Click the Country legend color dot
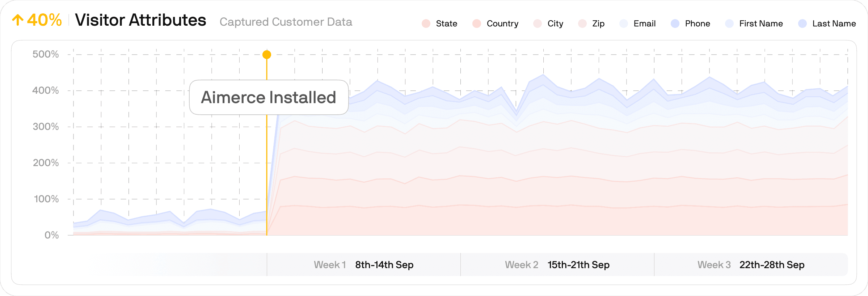Viewport: 868px width, 296px height. tap(477, 24)
